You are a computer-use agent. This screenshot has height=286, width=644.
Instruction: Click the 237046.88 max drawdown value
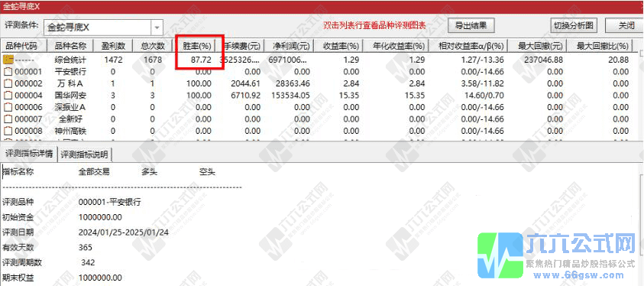coord(543,60)
